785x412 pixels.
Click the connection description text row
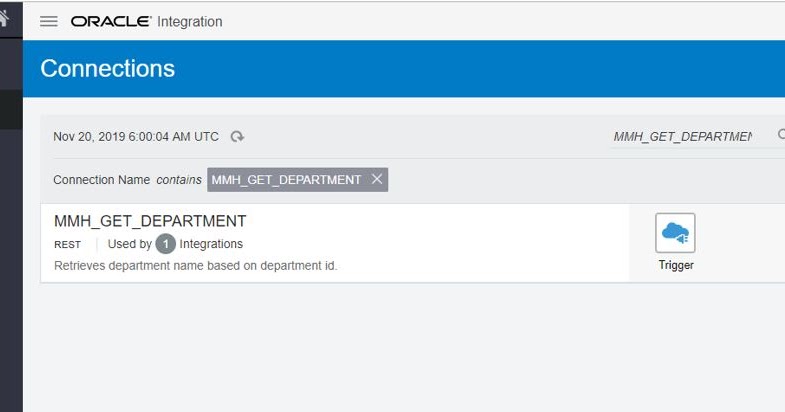tap(196, 265)
